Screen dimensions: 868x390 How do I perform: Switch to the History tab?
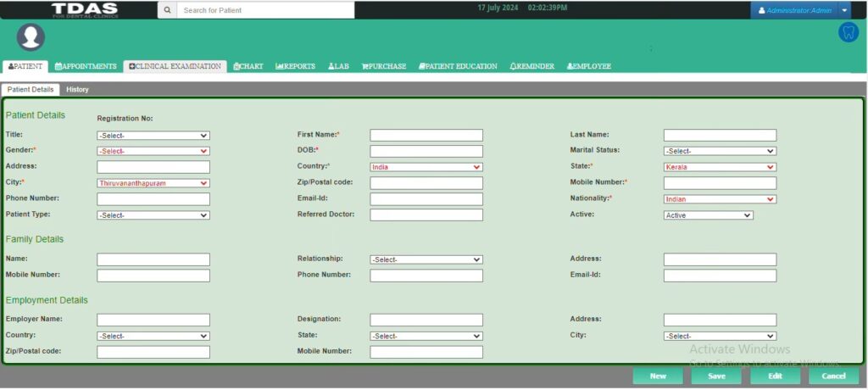pos(77,89)
